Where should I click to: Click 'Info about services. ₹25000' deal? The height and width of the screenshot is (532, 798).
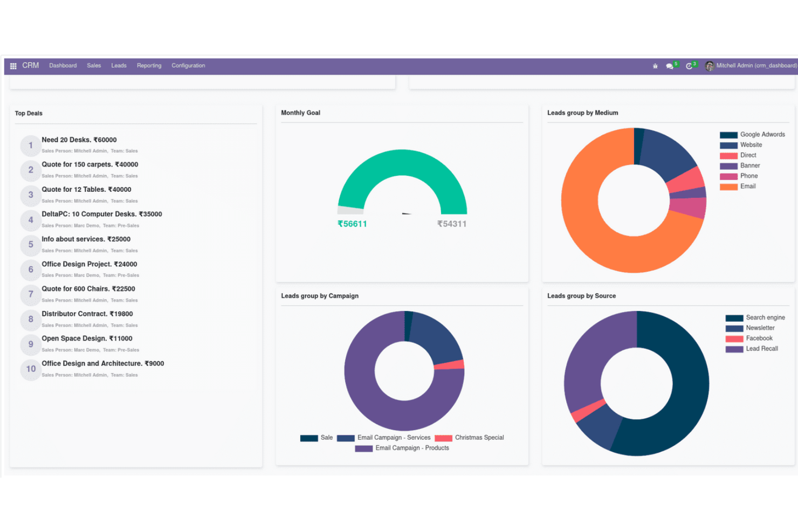click(86, 239)
